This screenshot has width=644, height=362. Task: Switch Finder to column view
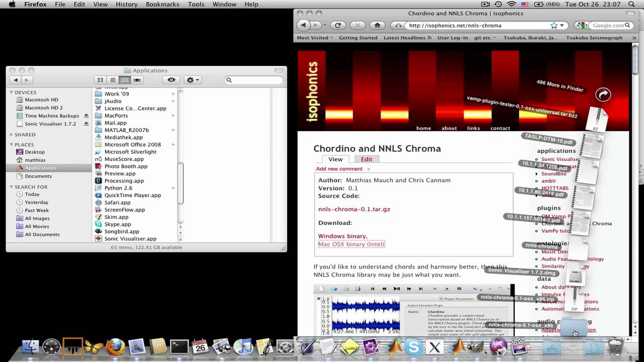click(x=125, y=80)
